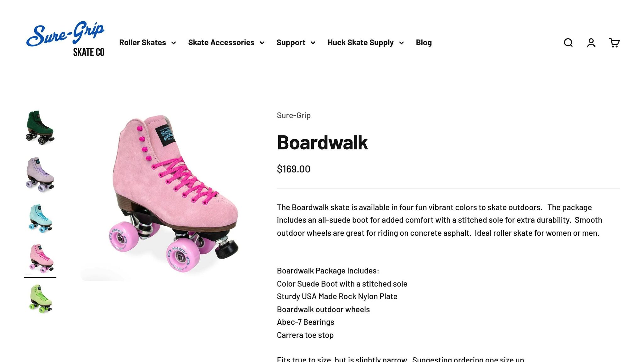The height and width of the screenshot is (362, 644).
Task: Go to the Blog page
Action: click(424, 42)
